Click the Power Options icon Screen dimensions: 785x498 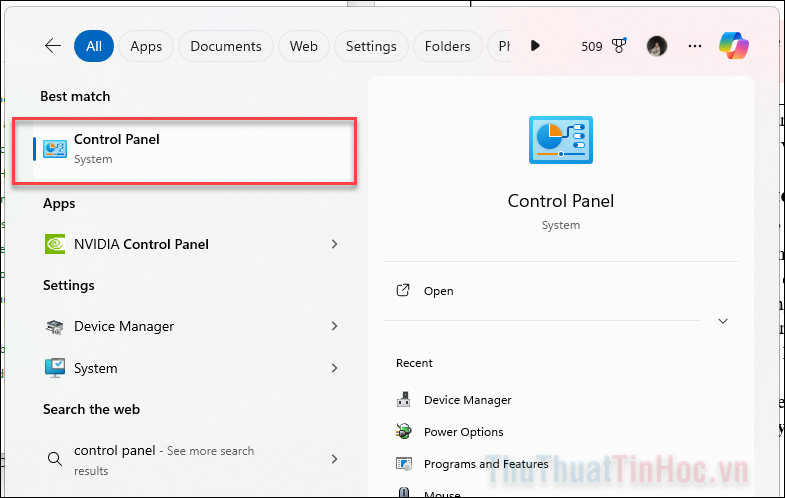coord(404,431)
